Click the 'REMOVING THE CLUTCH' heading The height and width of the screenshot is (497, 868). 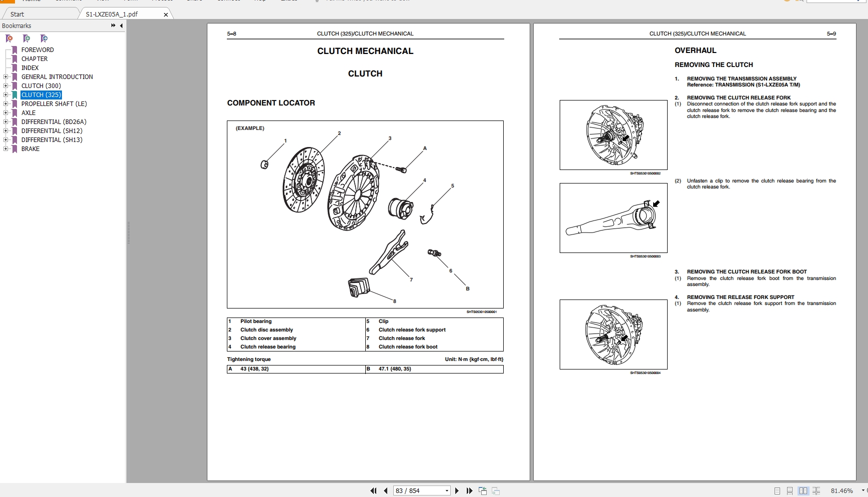click(714, 65)
